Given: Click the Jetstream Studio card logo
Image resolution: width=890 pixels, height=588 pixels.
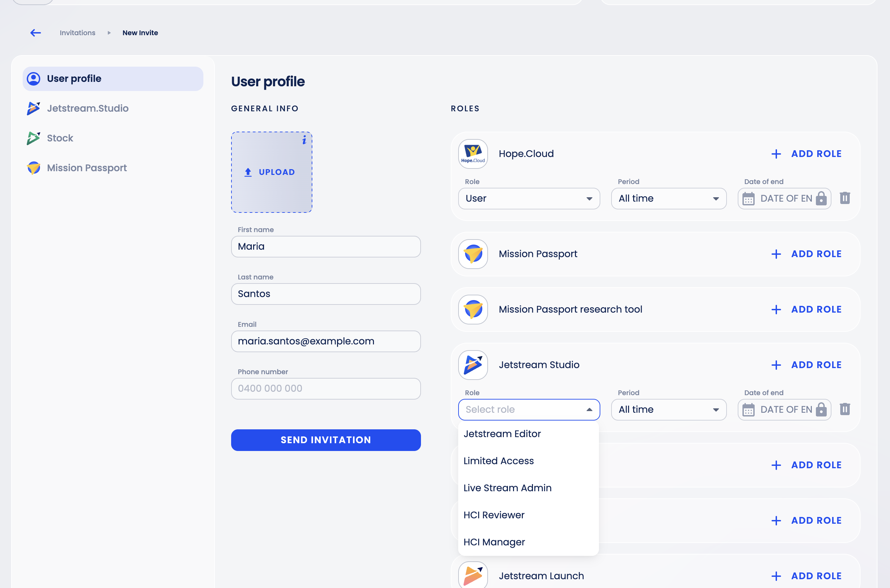Looking at the screenshot, I should tap(473, 365).
